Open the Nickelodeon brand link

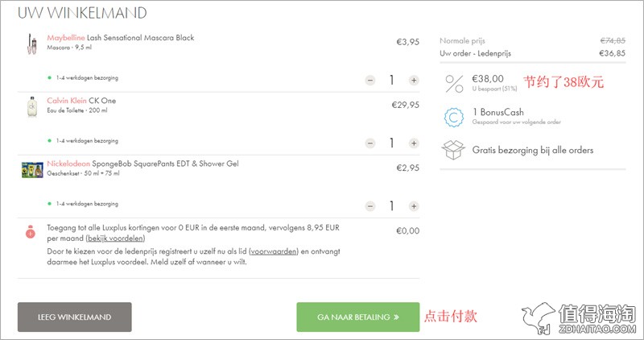click(x=68, y=164)
